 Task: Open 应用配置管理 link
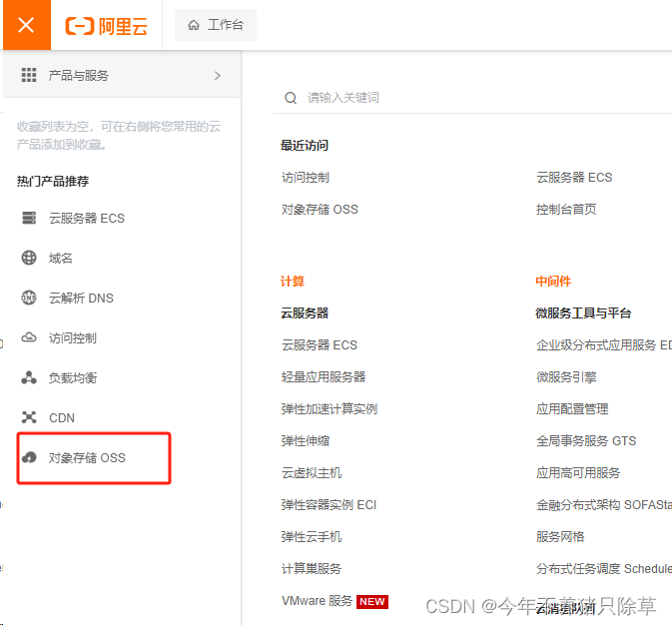point(572,408)
